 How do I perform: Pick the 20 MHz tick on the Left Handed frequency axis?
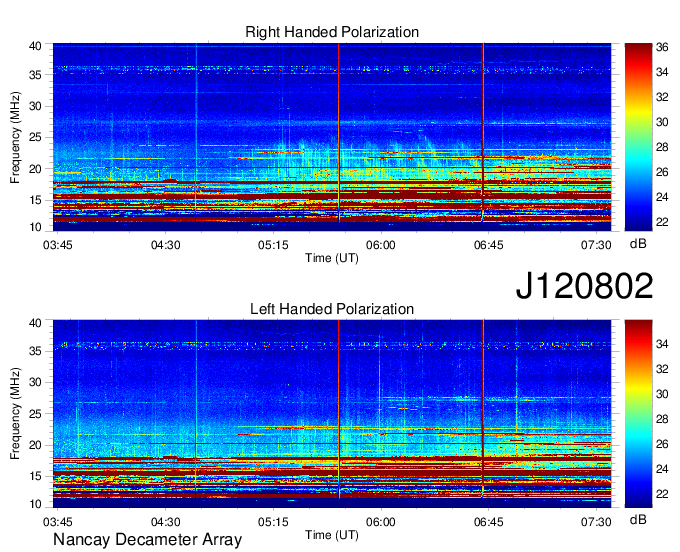point(35,445)
